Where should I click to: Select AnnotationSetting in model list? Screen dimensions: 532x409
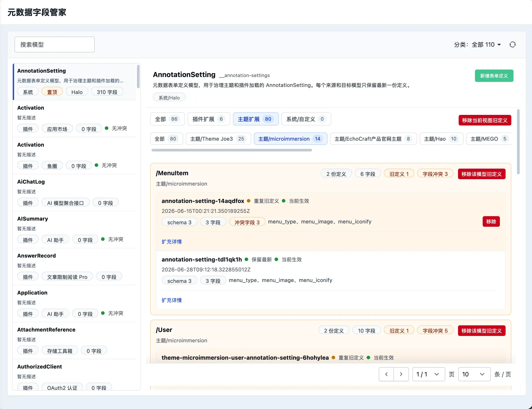coord(74,81)
